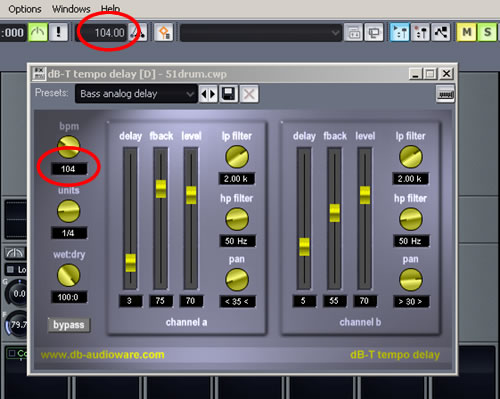Click the blue track view tool icon

[400, 32]
